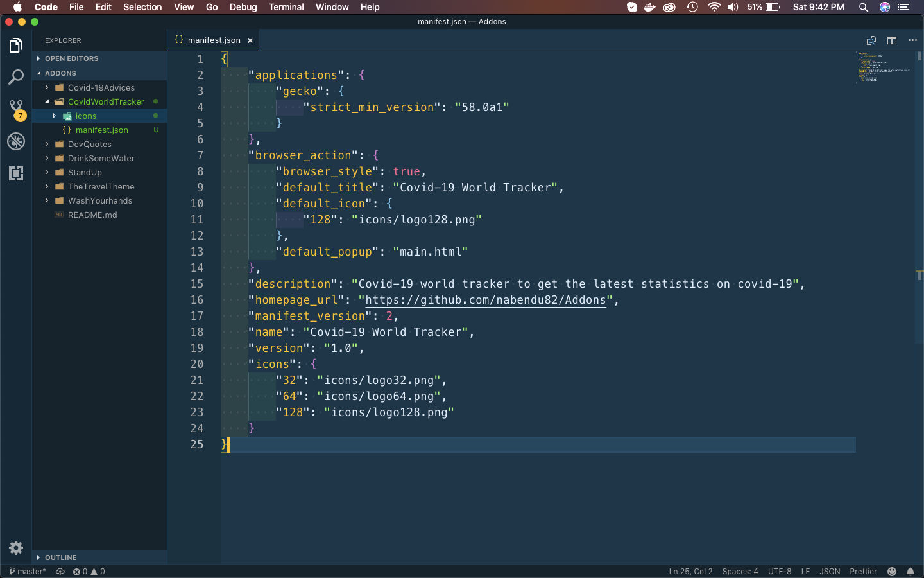Click the master branch indicator in status bar
Screen dimensions: 924x578
point(28,572)
